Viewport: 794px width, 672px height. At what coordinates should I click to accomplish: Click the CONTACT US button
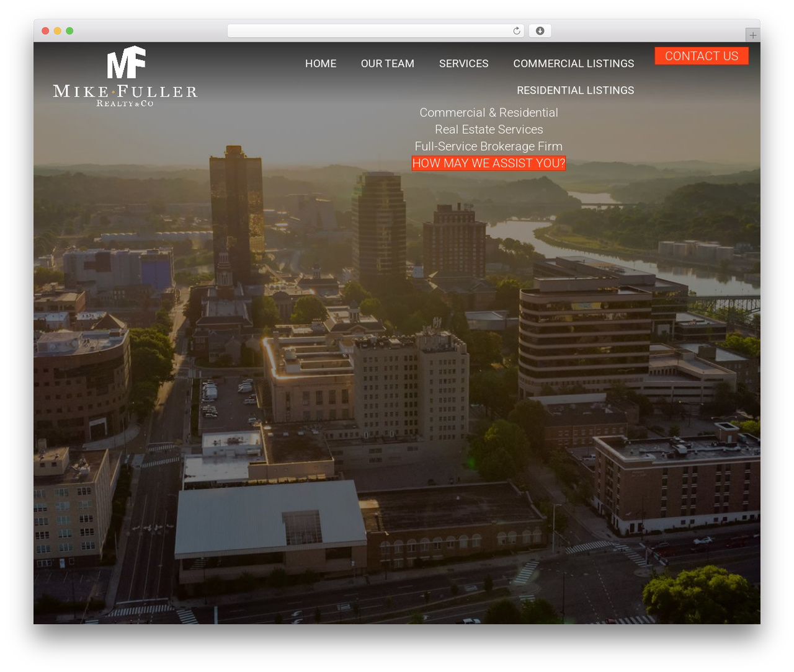[x=702, y=56]
